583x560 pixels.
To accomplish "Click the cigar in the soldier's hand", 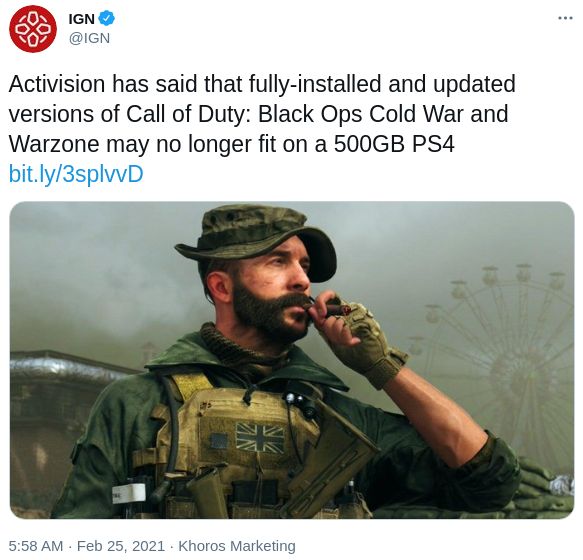I will [336, 309].
